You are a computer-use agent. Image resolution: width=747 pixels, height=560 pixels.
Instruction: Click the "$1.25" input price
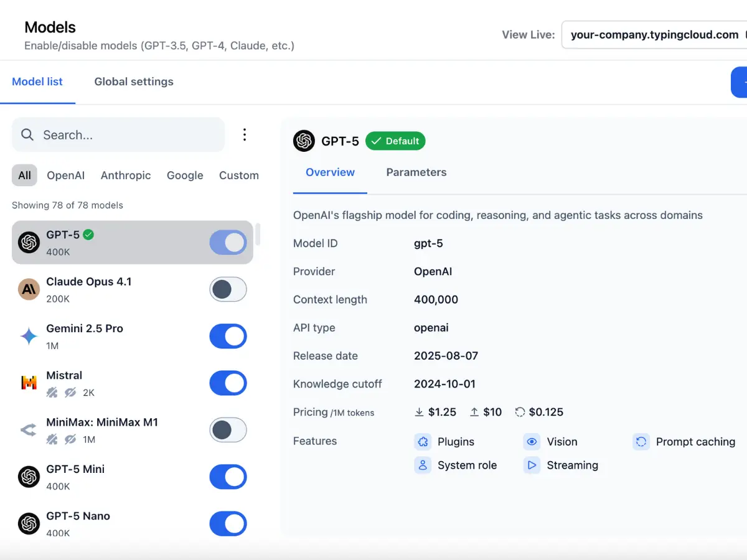(x=443, y=412)
